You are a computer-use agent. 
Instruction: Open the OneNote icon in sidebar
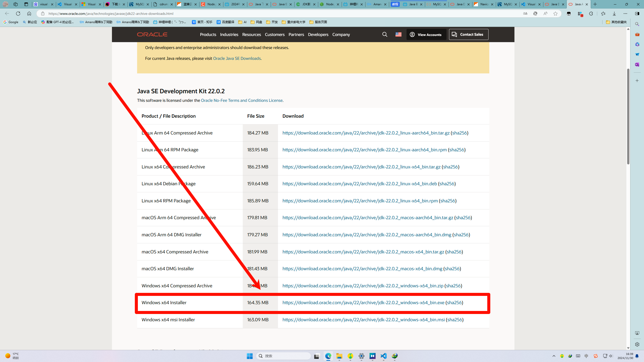point(637,64)
